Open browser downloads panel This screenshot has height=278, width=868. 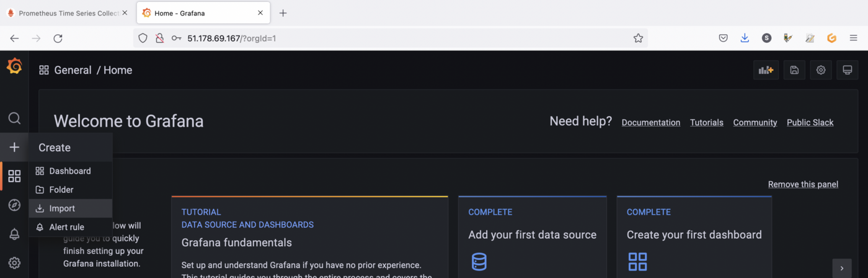[745, 38]
